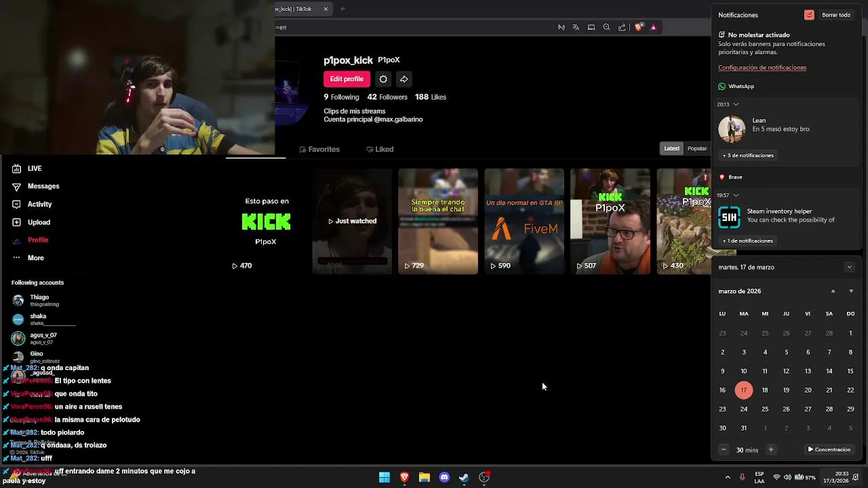Image resolution: width=868 pixels, height=488 pixels.
Task: Open Gino's account in Following accounts
Action: (x=35, y=357)
